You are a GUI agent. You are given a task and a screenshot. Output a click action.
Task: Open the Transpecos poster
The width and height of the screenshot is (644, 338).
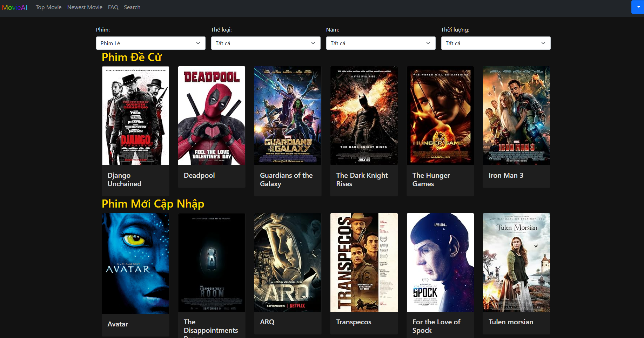364,262
